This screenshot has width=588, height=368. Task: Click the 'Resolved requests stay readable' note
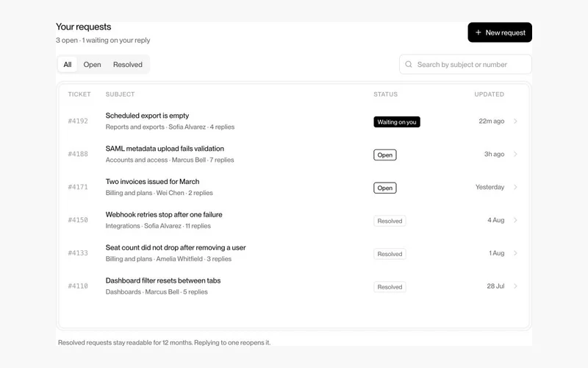(164, 342)
